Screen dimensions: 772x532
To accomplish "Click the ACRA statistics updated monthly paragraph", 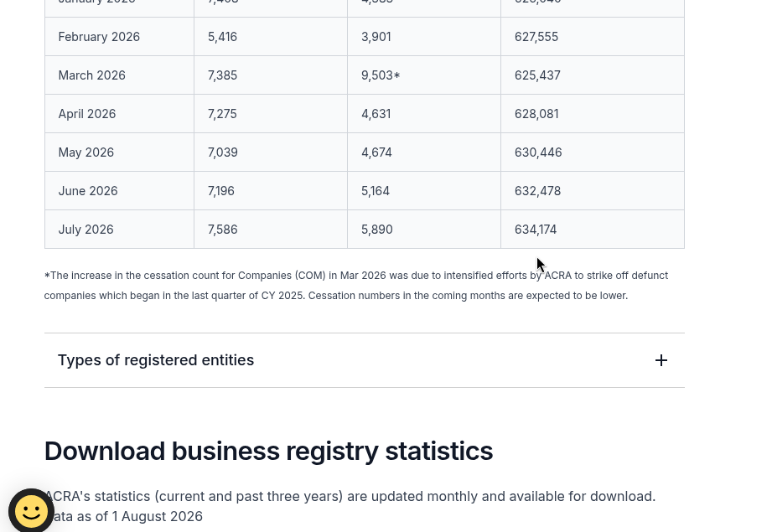I will (x=350, y=506).
